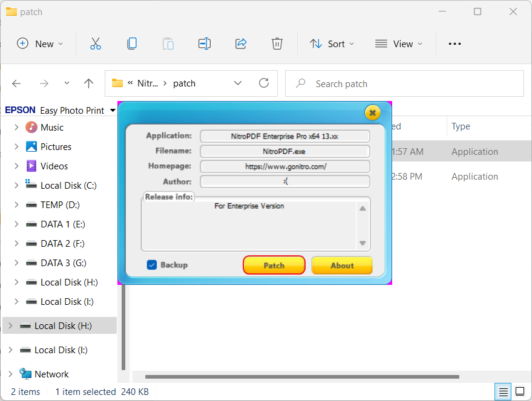This screenshot has width=532, height=401.
Task: Click the Search patch input box
Action: point(405,83)
